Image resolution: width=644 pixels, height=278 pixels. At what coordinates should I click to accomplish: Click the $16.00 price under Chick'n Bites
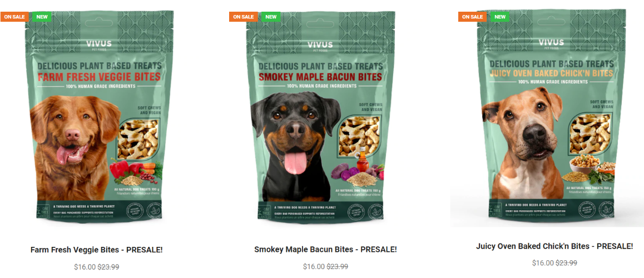543,263
